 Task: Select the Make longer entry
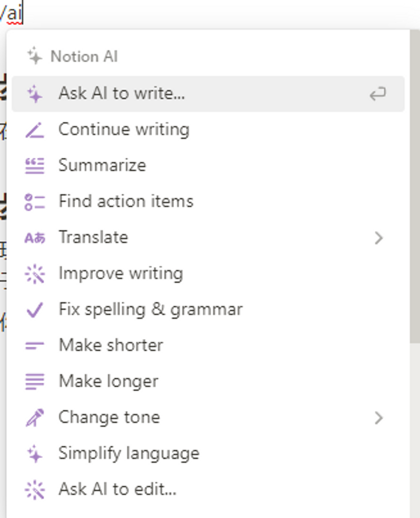[x=108, y=381]
